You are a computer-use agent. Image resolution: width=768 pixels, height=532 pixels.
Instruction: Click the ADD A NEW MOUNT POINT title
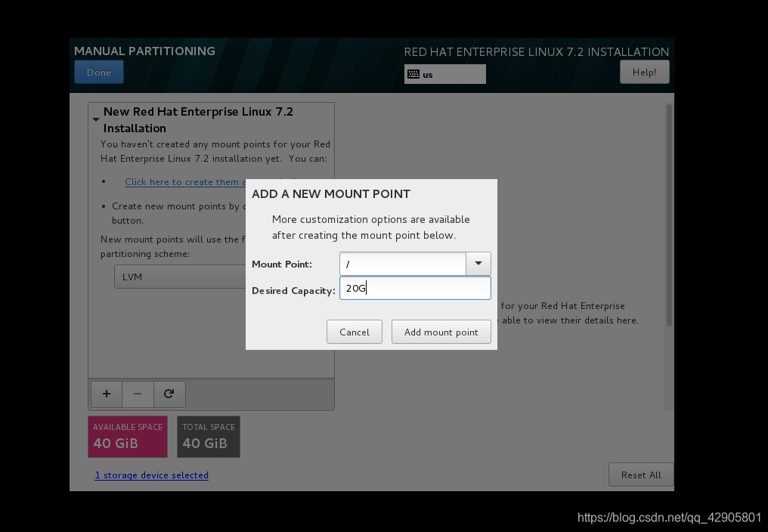(330, 194)
